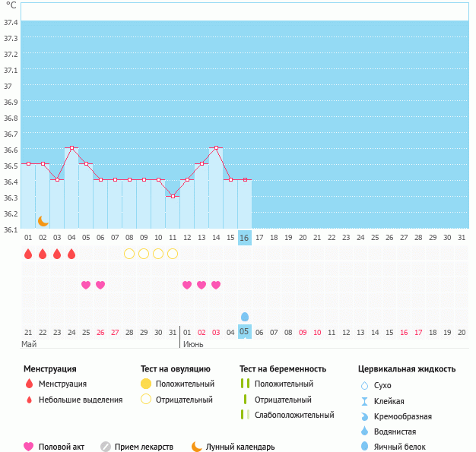Click the pink heart under day 05

pyautogui.click(x=86, y=285)
